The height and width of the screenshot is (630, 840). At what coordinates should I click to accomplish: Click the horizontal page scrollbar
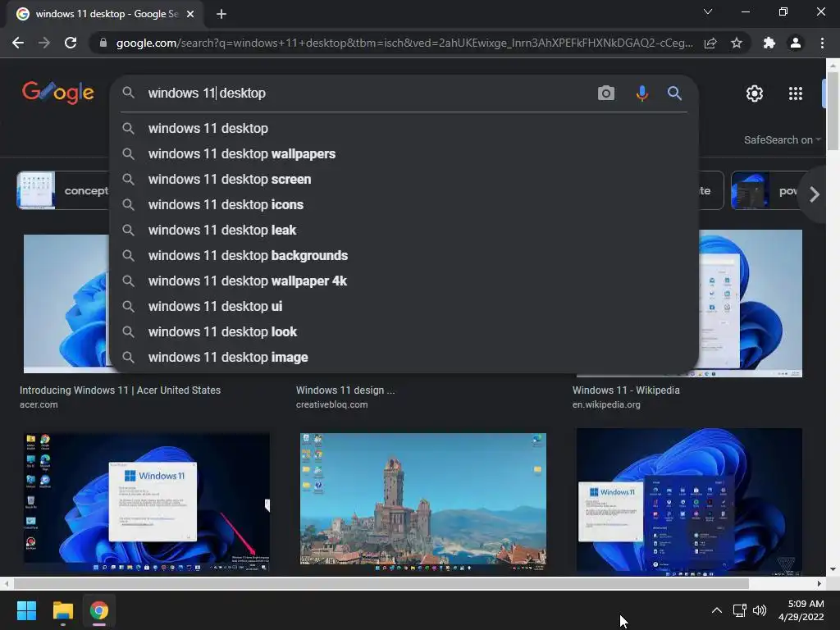(381, 583)
